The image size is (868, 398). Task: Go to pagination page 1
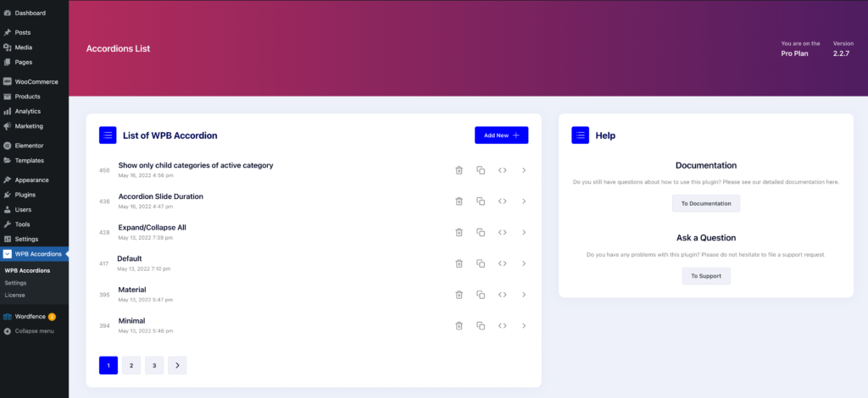108,365
